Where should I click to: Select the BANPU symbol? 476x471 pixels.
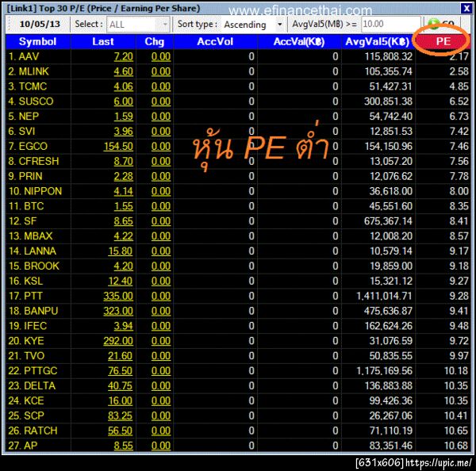click(x=41, y=311)
